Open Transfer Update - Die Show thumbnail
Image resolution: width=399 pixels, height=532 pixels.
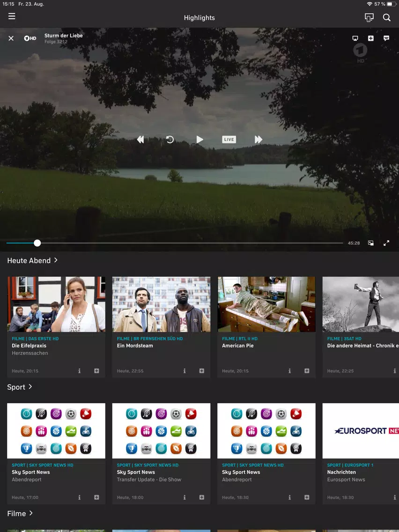(x=161, y=431)
